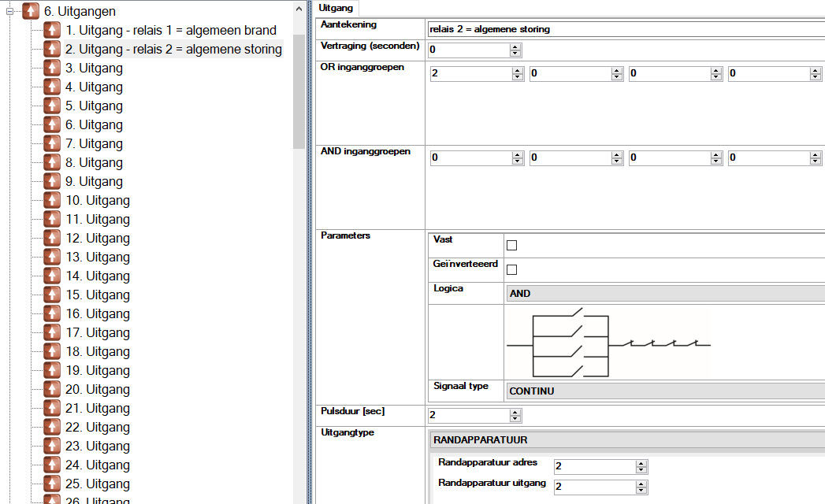This screenshot has width=825, height=504.
Task: Click the icon next to 3. Uitgang
Action: (x=52, y=68)
